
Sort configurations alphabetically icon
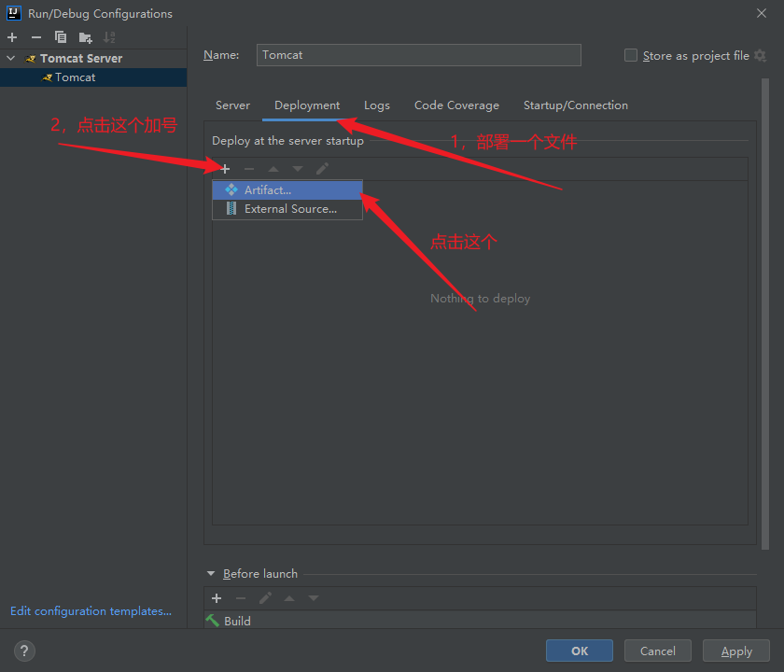click(x=109, y=37)
